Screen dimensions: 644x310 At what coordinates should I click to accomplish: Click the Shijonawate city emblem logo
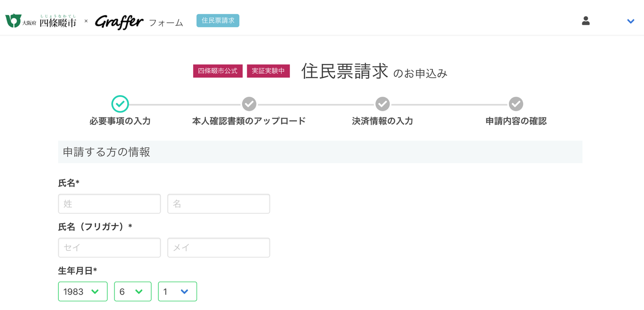pos(14,21)
